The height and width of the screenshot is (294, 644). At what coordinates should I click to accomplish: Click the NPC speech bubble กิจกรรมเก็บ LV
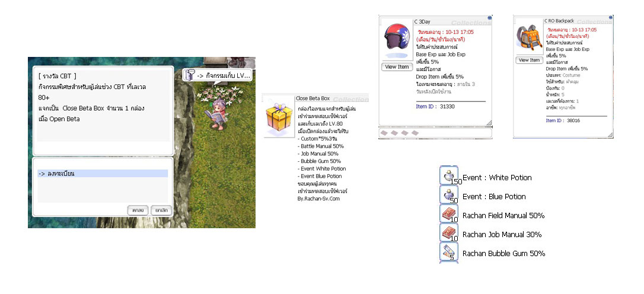point(218,75)
